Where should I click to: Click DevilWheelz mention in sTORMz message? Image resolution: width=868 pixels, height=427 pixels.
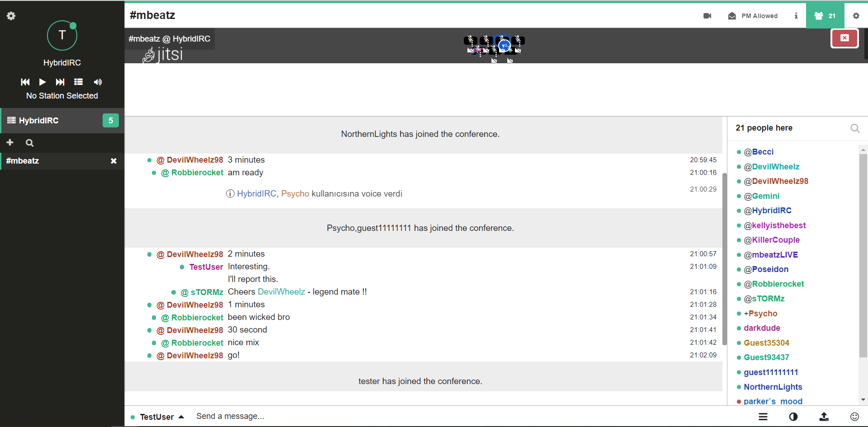coord(281,292)
